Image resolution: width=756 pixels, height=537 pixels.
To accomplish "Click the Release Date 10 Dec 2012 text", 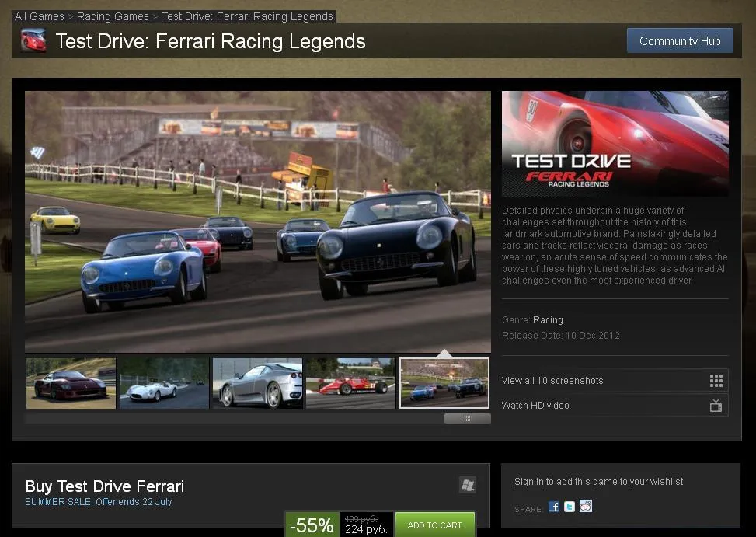I will pos(561,336).
